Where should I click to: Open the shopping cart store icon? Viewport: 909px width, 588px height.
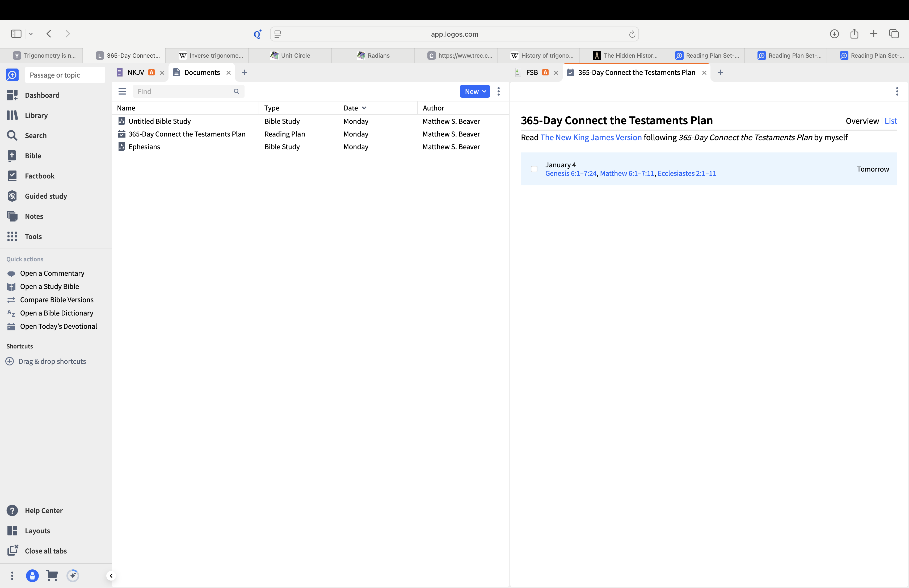(x=52, y=576)
